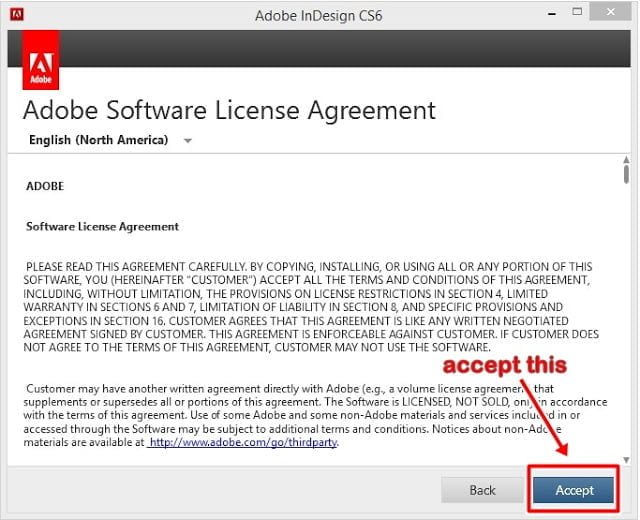
Task: Open the adobe.com thirdparty link
Action: [243, 442]
